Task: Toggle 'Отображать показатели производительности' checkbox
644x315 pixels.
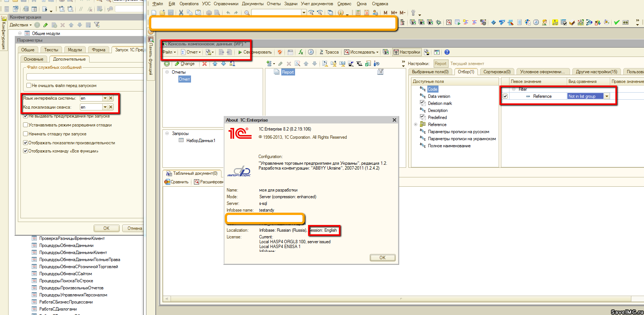Action: coord(25,143)
